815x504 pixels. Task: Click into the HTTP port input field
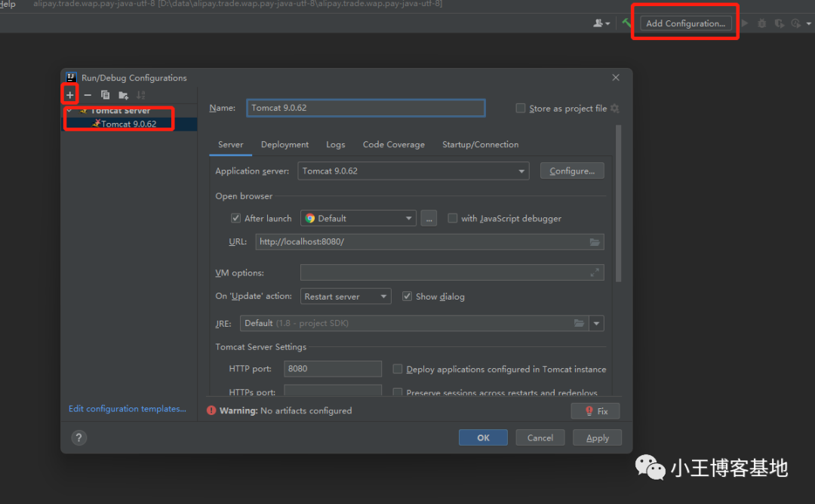tap(332, 369)
